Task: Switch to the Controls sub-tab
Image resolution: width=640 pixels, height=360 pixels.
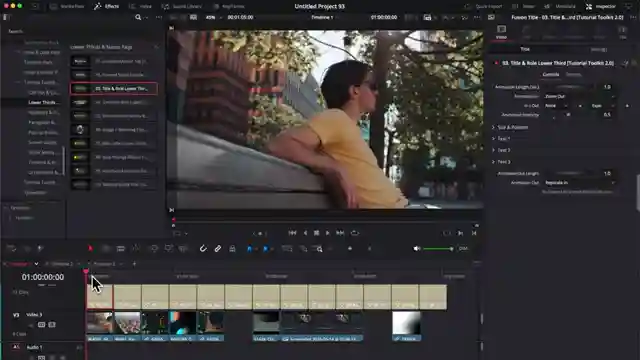Action: tap(551, 74)
